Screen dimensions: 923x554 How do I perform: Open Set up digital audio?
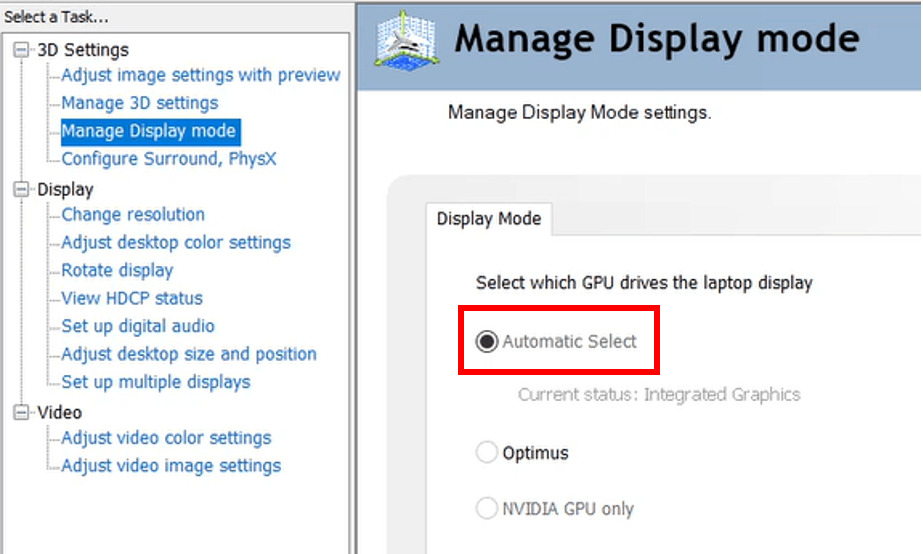click(x=137, y=326)
